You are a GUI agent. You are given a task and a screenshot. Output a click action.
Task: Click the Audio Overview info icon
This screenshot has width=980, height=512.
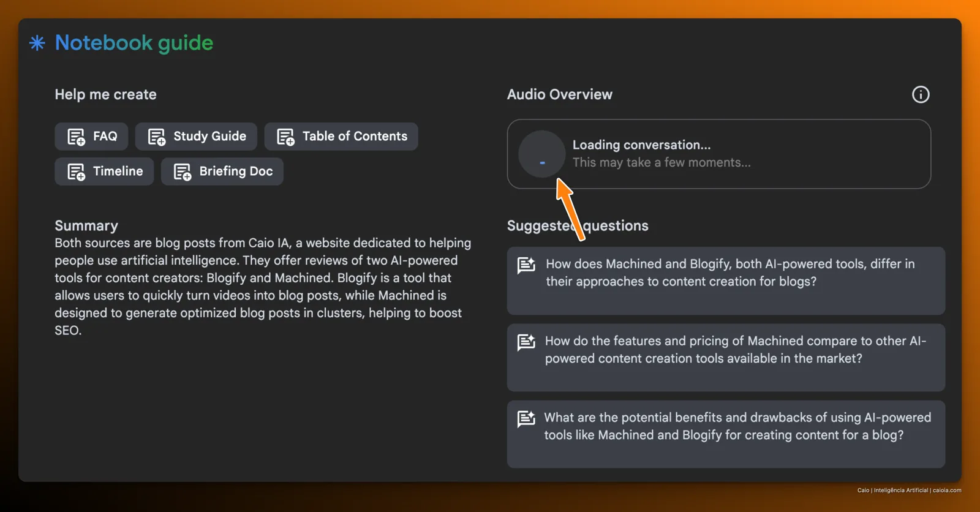coord(921,94)
